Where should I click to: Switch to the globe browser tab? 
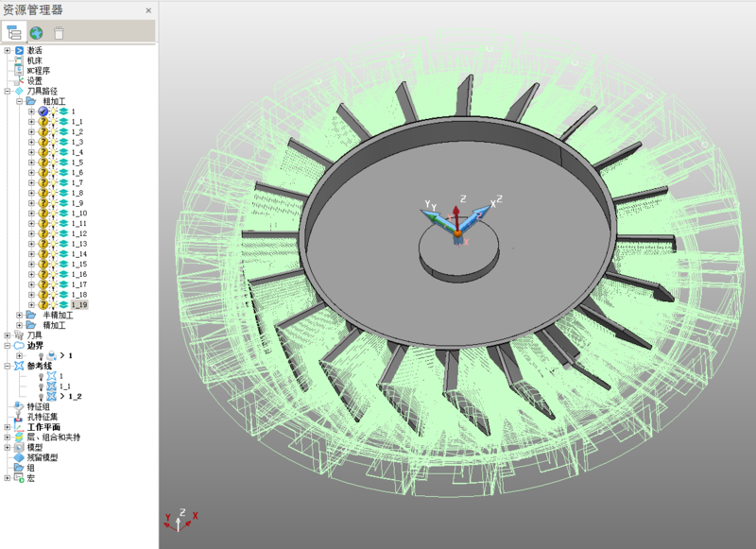[36, 32]
